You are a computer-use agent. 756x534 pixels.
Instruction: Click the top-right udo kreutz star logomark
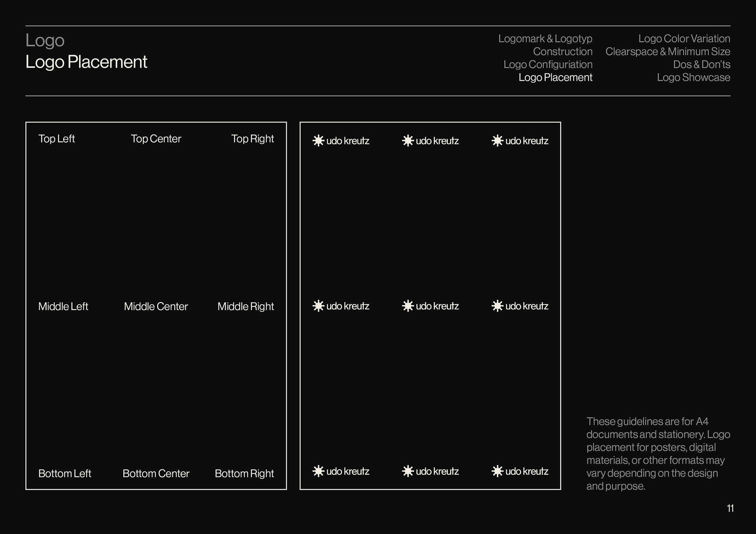click(x=497, y=140)
